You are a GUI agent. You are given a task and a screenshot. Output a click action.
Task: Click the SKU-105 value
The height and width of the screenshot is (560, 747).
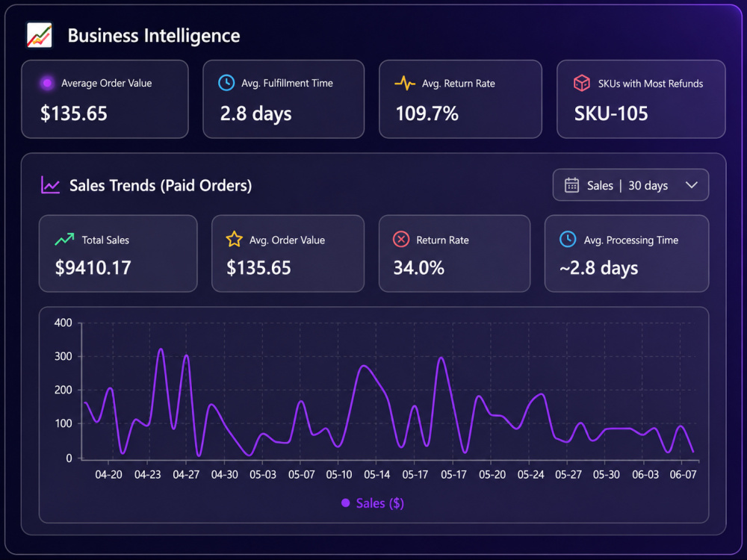[x=611, y=113]
